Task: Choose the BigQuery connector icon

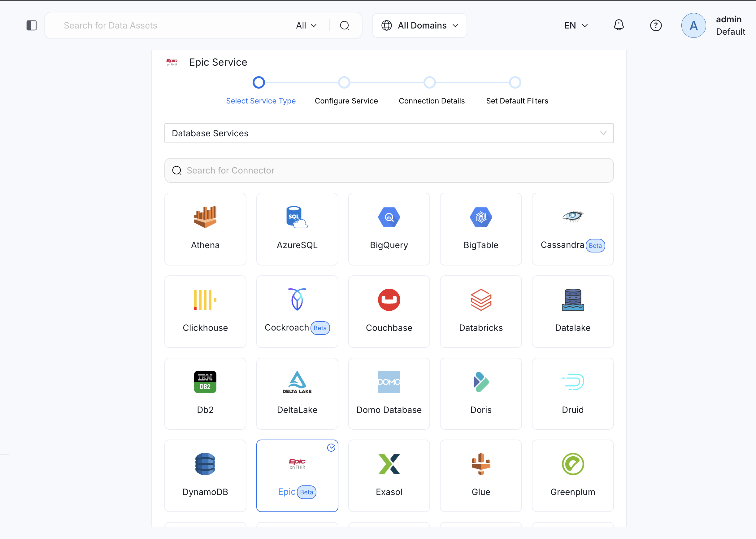Action: [389, 217]
